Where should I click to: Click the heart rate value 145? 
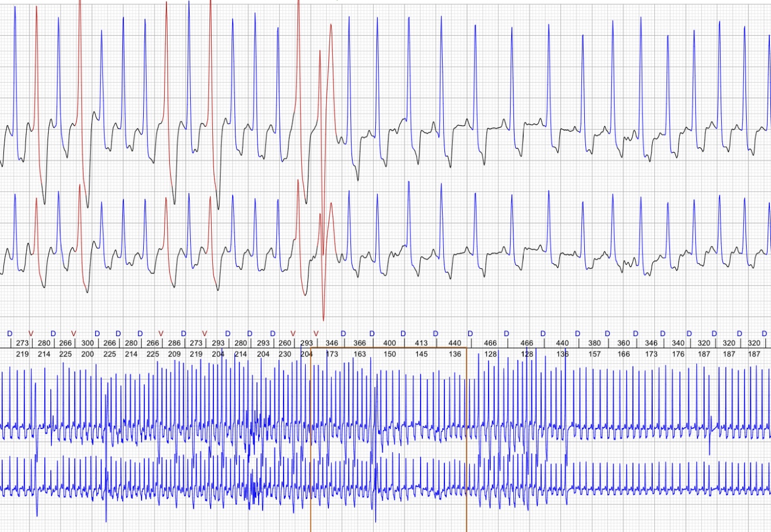(421, 354)
